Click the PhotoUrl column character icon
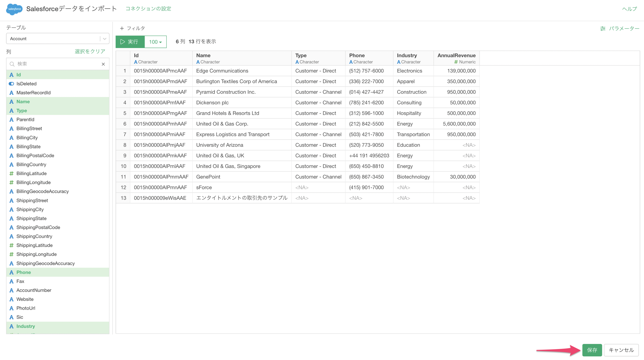Screen dimensions: 644x360 click(12, 308)
